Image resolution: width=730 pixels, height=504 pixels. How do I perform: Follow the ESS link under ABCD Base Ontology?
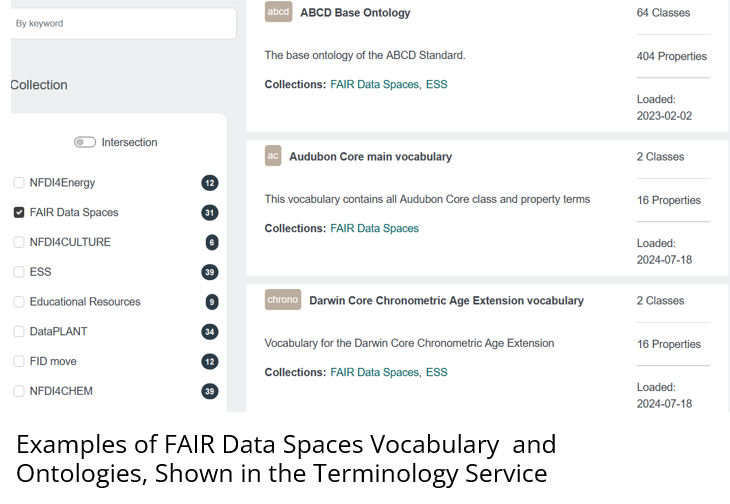click(437, 84)
